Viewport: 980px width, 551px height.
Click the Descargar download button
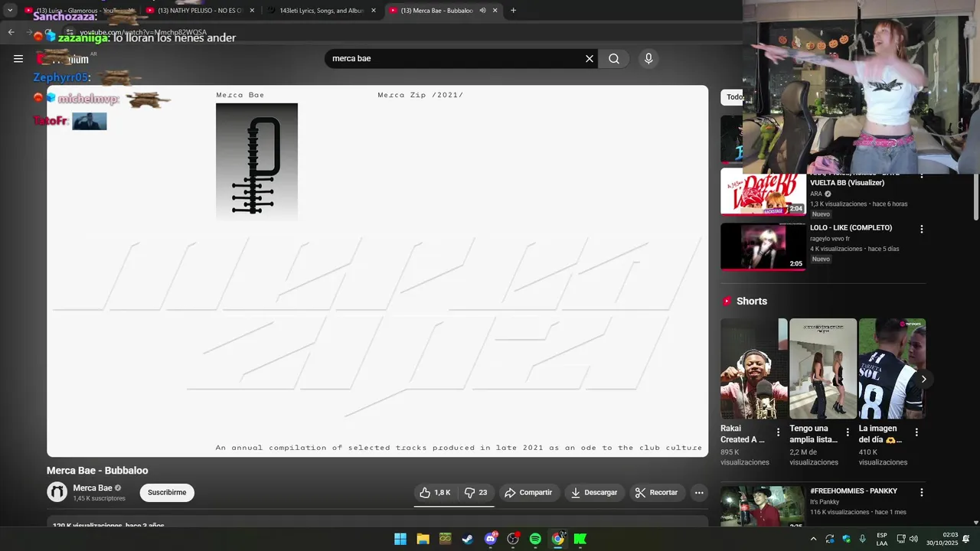coord(594,493)
